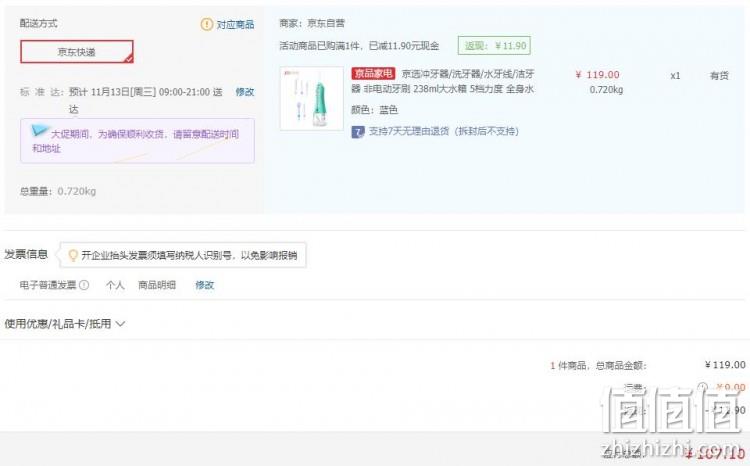Click the 支持7天无理由退货 text
The width and height of the screenshot is (750, 466).
443,131
